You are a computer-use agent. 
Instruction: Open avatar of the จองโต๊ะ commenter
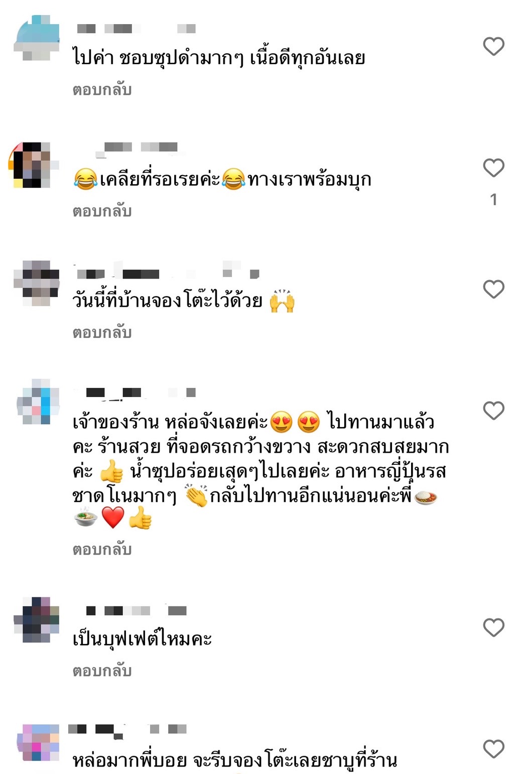tap(37, 284)
